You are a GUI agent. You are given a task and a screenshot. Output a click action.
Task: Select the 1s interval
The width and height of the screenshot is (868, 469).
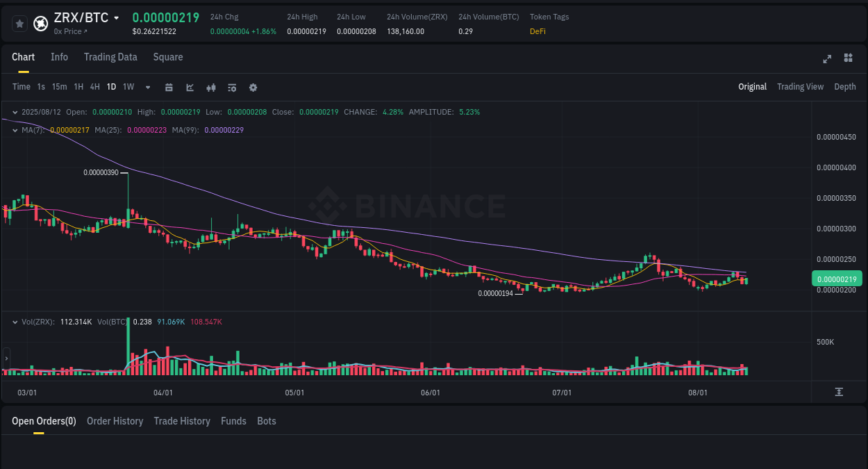[41, 87]
